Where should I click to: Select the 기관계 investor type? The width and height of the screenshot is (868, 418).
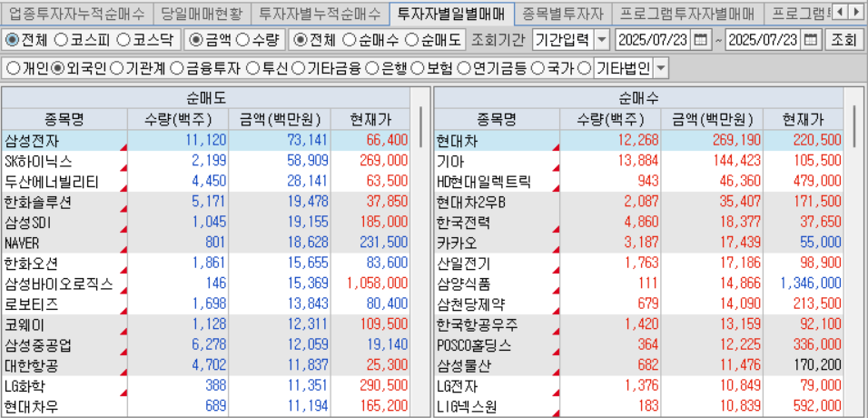117,69
